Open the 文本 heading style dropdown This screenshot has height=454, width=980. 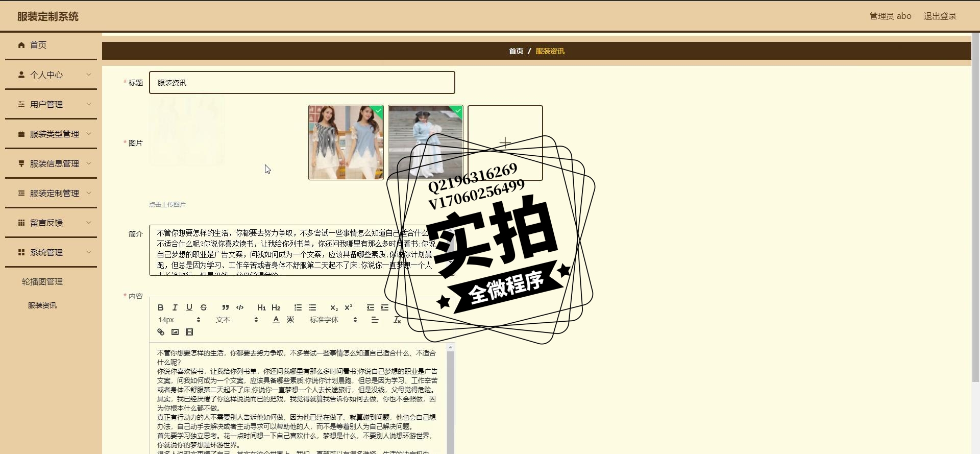tap(237, 320)
